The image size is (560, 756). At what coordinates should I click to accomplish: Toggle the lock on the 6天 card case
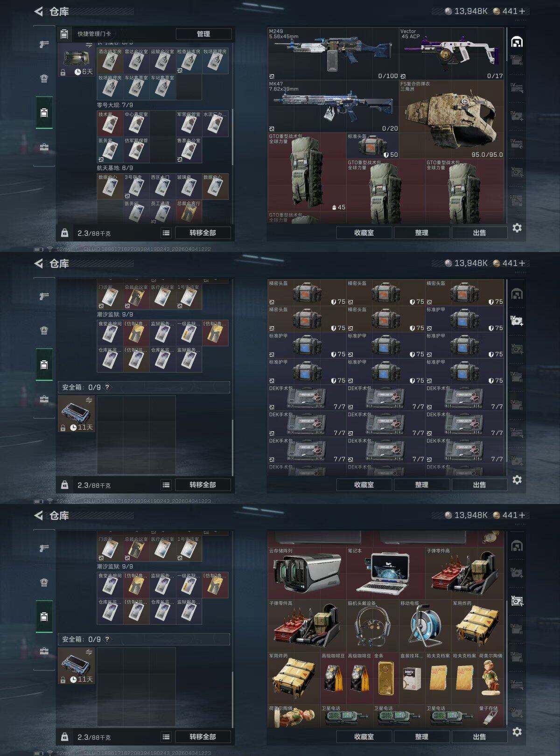63,72
